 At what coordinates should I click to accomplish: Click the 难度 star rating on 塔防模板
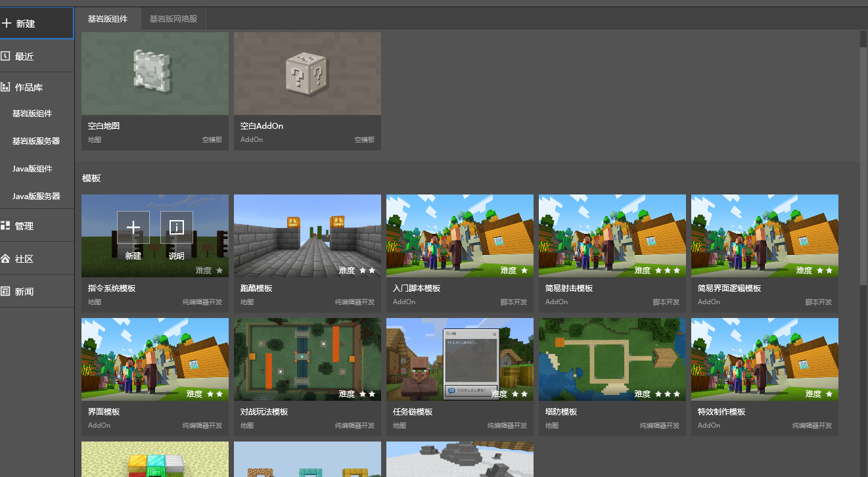(657, 394)
